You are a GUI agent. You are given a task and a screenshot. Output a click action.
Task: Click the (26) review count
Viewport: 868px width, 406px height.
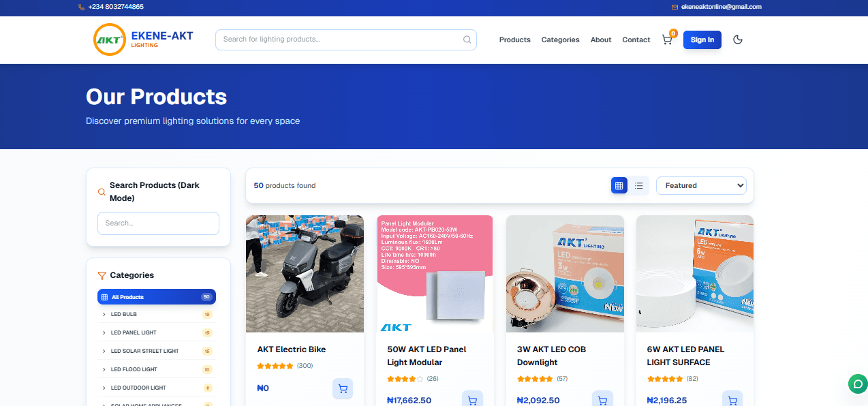[x=433, y=379]
